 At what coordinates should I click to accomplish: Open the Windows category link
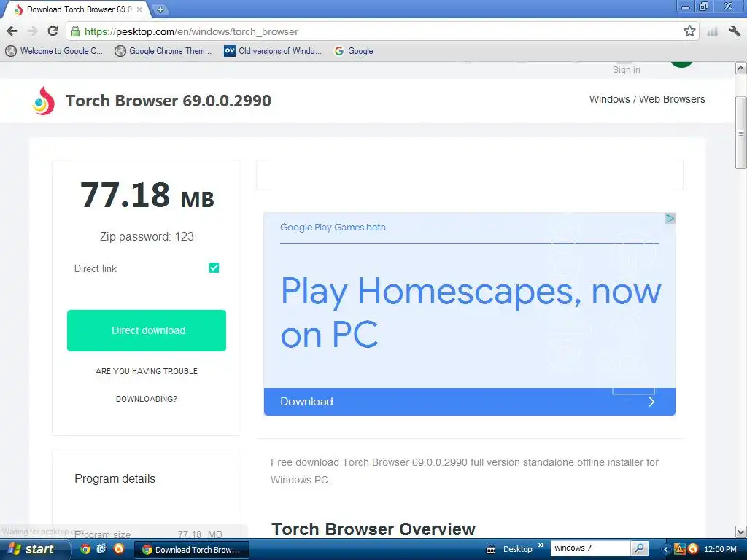pyautogui.click(x=609, y=99)
